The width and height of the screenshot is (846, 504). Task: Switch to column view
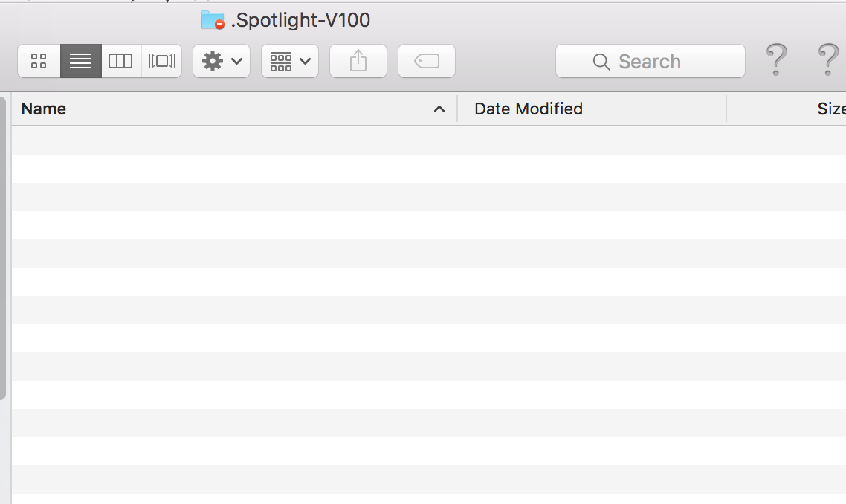pyautogui.click(x=120, y=62)
